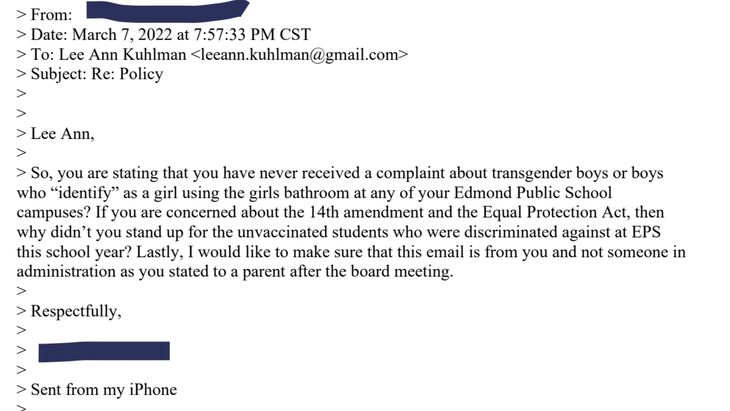Click the redacted sender bar after From:

point(168,10)
